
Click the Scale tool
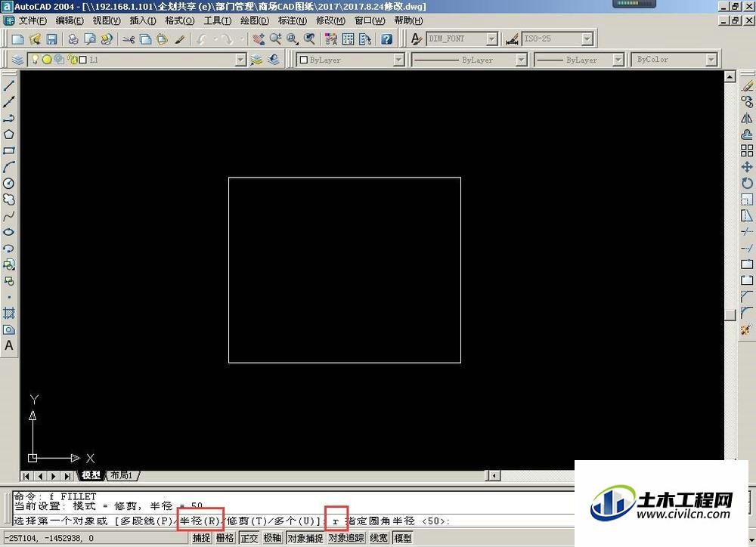click(747, 199)
